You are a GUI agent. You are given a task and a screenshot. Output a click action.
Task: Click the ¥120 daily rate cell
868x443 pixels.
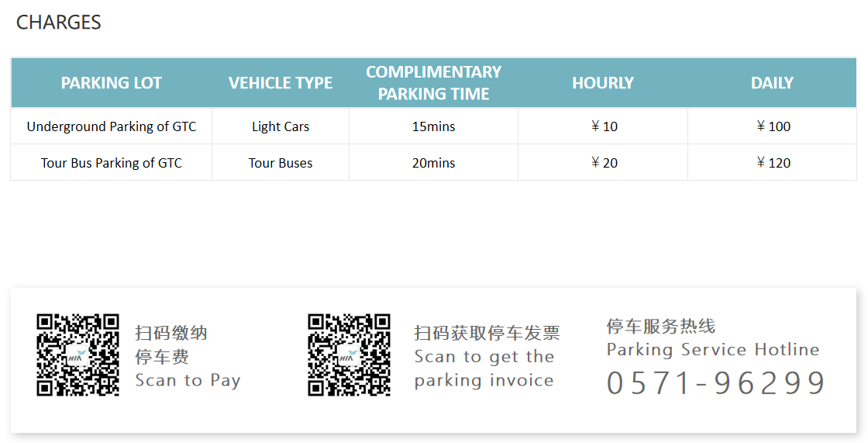tap(773, 163)
